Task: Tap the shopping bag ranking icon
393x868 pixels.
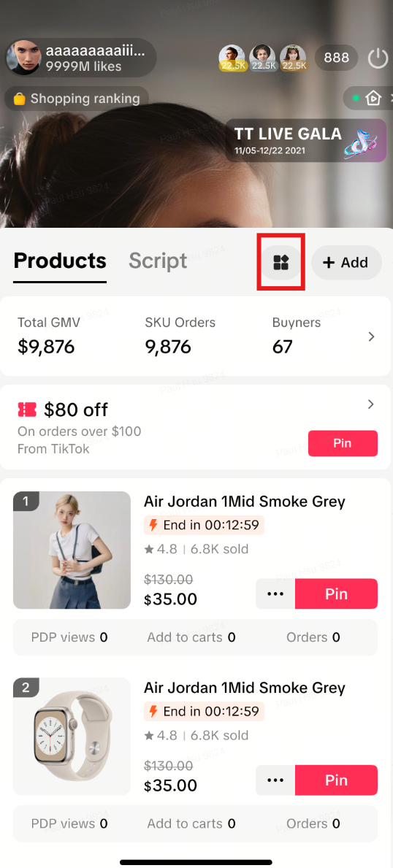Action: click(x=20, y=99)
